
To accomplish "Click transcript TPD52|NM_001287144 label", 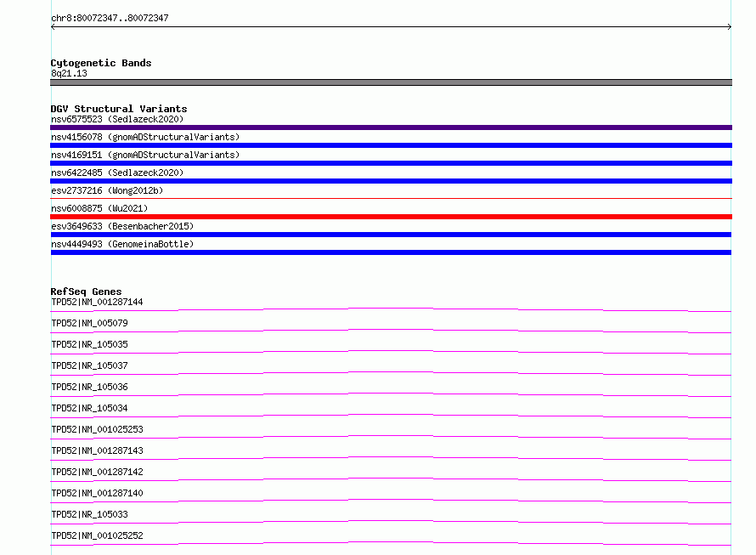I will coord(97,302).
